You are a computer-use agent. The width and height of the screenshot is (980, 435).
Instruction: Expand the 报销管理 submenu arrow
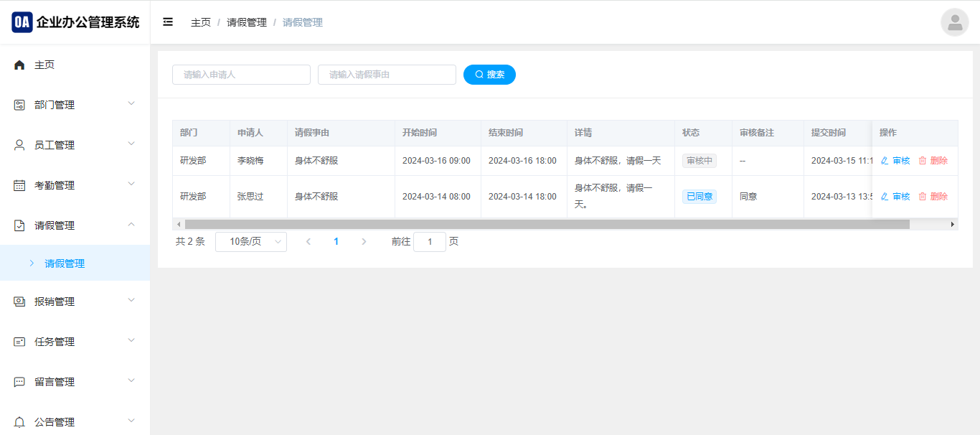coord(131,301)
